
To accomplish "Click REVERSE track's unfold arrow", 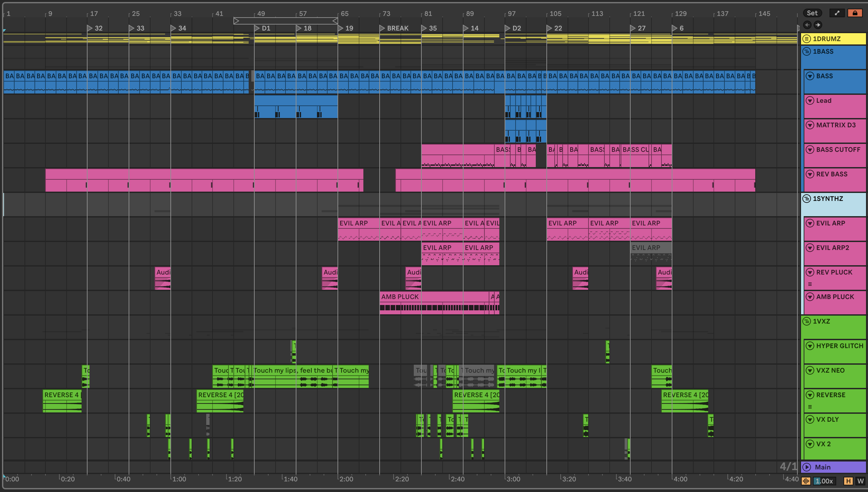I will (810, 395).
